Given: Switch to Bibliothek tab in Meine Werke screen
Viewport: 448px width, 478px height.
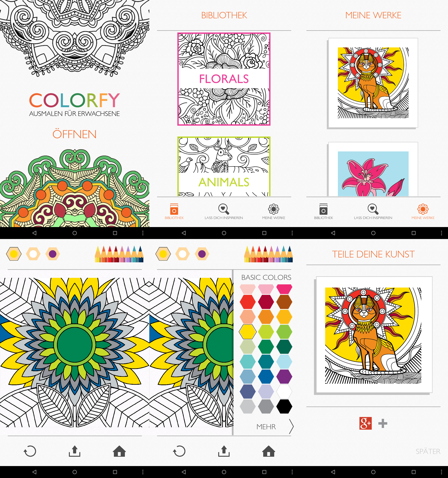Looking at the screenshot, I should pyautogui.click(x=323, y=212).
